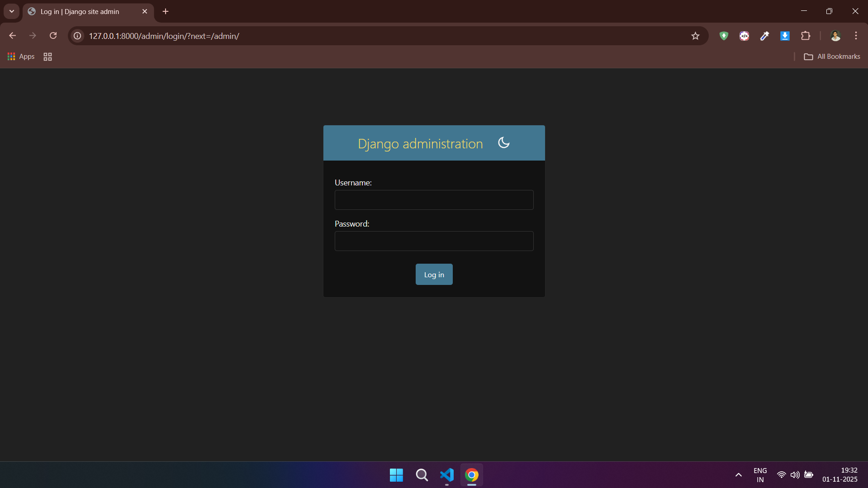Open the Wi-Fi network tray icon
868x488 pixels.
click(x=781, y=475)
